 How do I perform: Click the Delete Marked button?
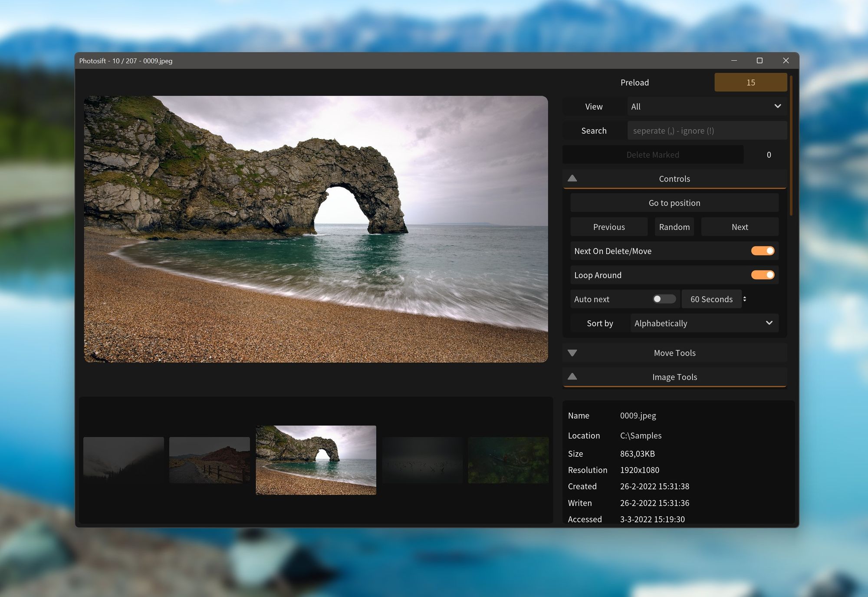tap(653, 155)
